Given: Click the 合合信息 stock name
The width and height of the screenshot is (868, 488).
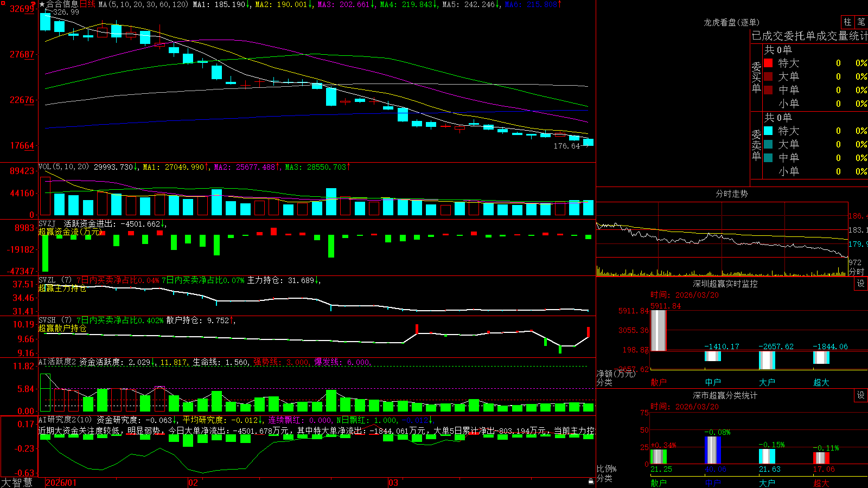Looking at the screenshot, I should 62,4.
